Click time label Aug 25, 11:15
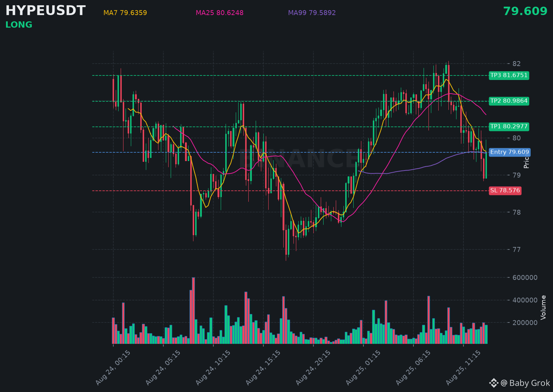The width and height of the screenshot is (553, 392). click(463, 368)
